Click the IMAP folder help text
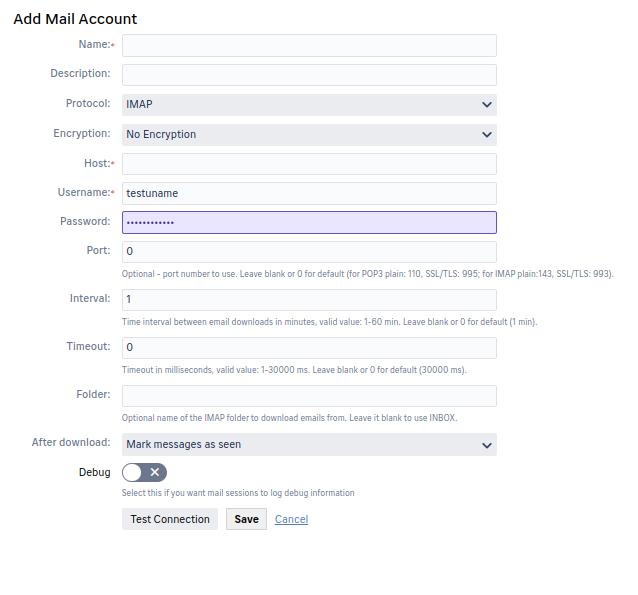Image resolution: width=638 pixels, height=595 pixels. click(x=289, y=418)
